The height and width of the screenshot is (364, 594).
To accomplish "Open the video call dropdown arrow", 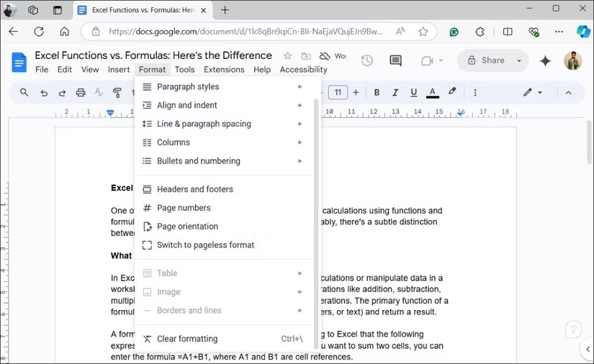I will 441,60.
